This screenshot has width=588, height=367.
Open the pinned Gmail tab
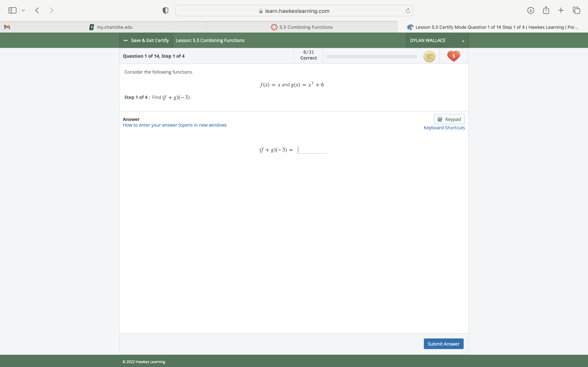7,27
